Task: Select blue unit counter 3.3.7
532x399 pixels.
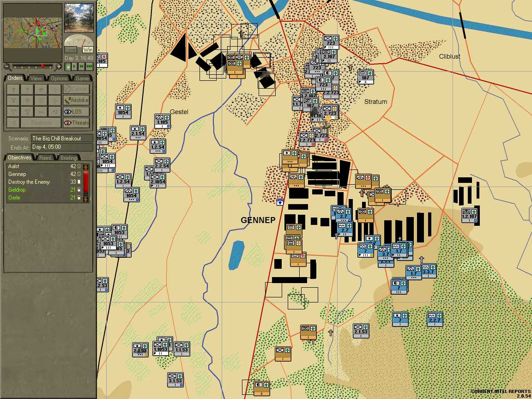Action: pyautogui.click(x=429, y=271)
